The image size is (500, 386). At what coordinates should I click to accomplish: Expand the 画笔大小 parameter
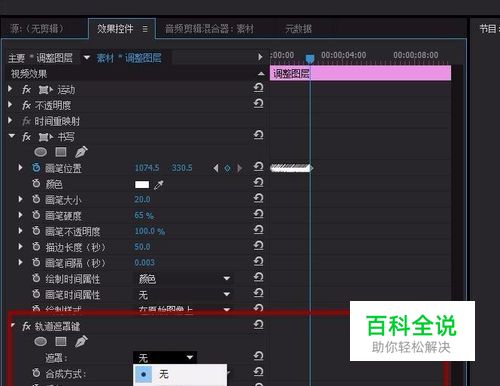[x=21, y=199]
